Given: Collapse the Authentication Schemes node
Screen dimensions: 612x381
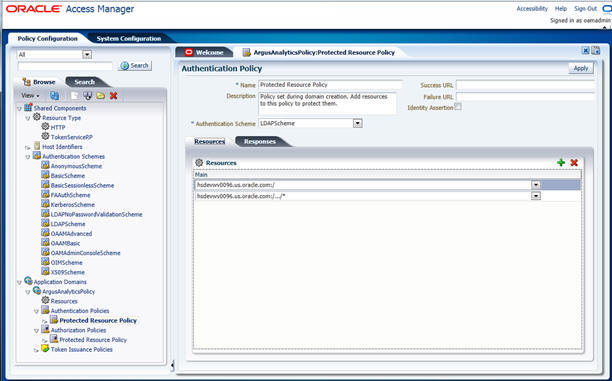Looking at the screenshot, I should coord(28,157).
